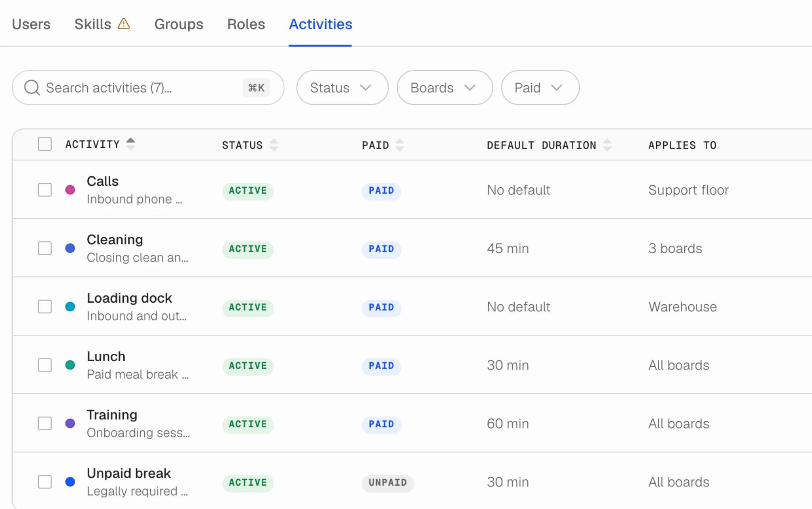Screen dimensions: 812x509
Task: Sort by Paid column arrow icon
Action: click(400, 145)
